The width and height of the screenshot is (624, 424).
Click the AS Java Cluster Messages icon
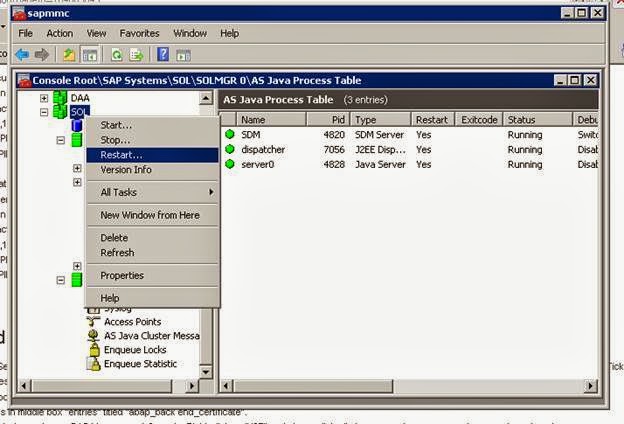(94, 336)
